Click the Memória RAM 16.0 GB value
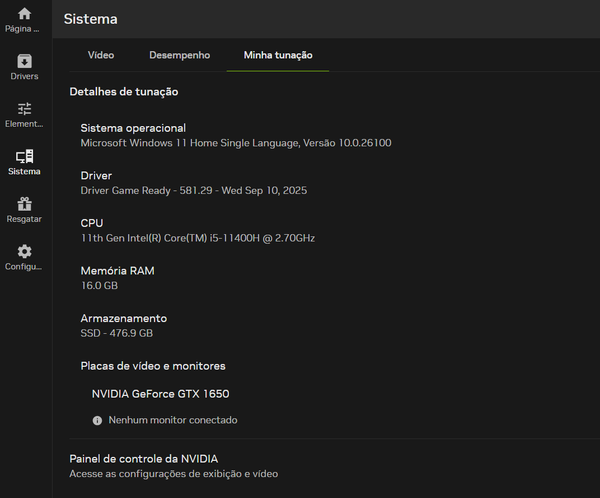 [x=99, y=286]
